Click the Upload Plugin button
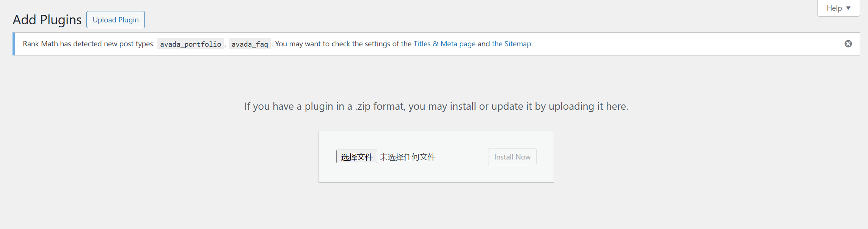Screen dimensions: 868x229 (x=116, y=20)
